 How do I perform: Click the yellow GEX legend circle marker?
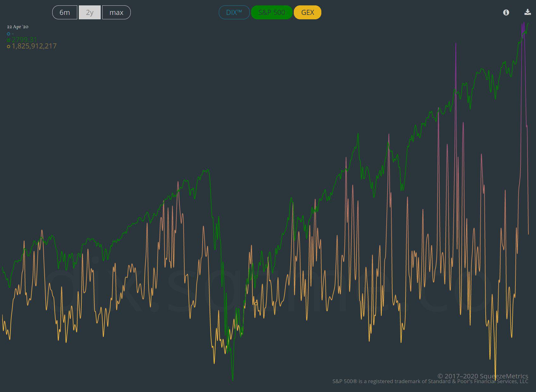[9, 47]
